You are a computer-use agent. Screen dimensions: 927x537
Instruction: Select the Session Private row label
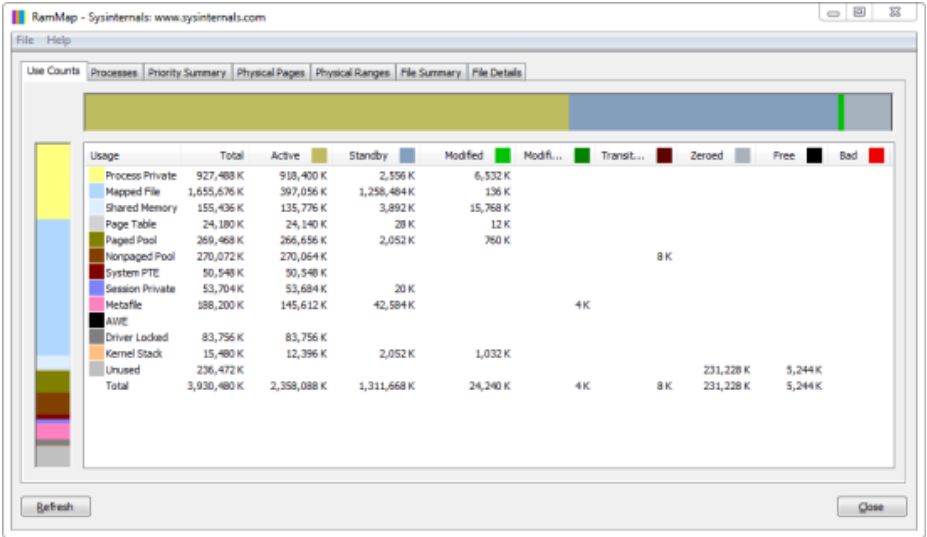(140, 289)
